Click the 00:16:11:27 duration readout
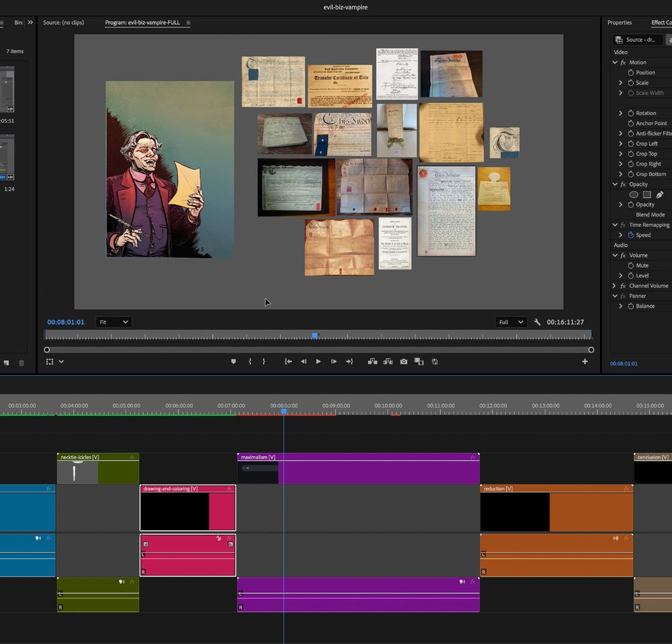Viewport: 672px width, 644px height. pyautogui.click(x=565, y=322)
